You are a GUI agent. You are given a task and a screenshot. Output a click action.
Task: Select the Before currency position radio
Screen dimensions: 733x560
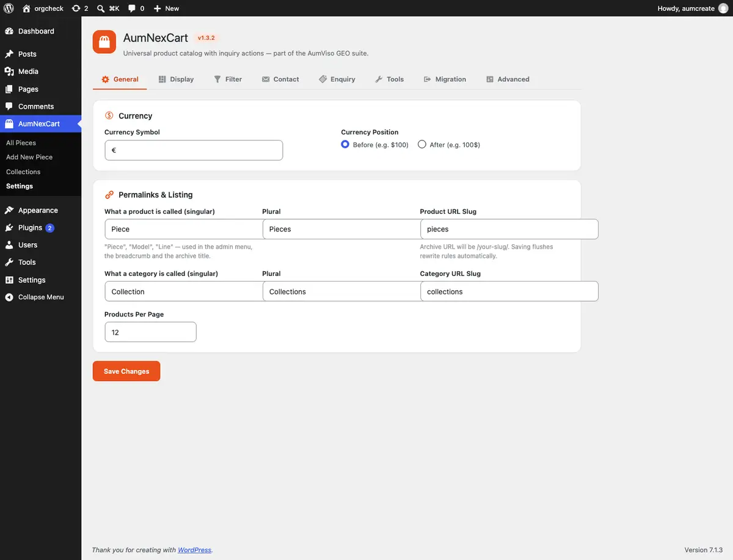[345, 145]
